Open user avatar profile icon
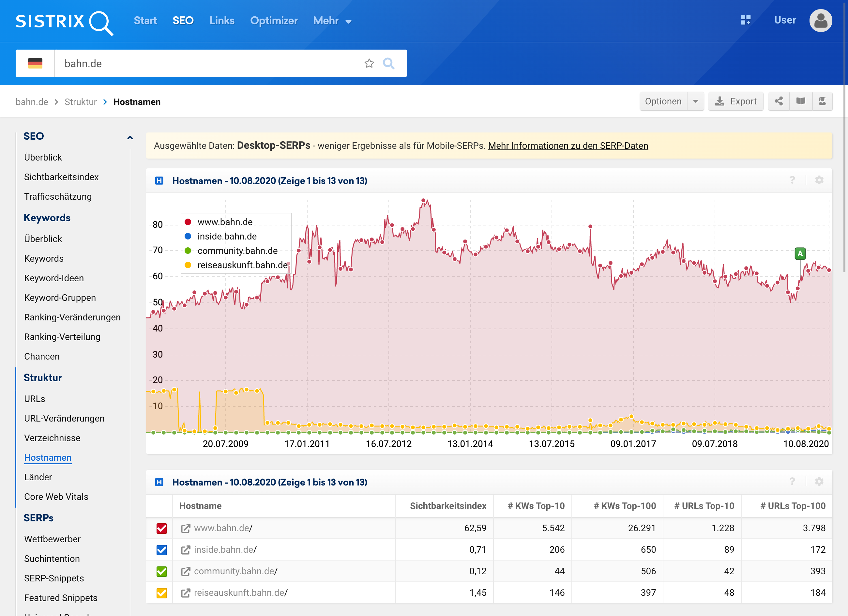This screenshot has width=848, height=616. [x=820, y=21]
